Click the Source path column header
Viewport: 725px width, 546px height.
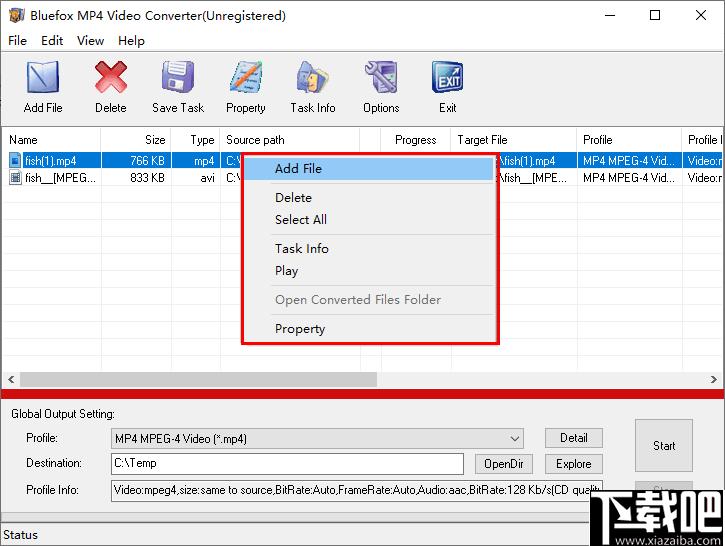pos(290,140)
